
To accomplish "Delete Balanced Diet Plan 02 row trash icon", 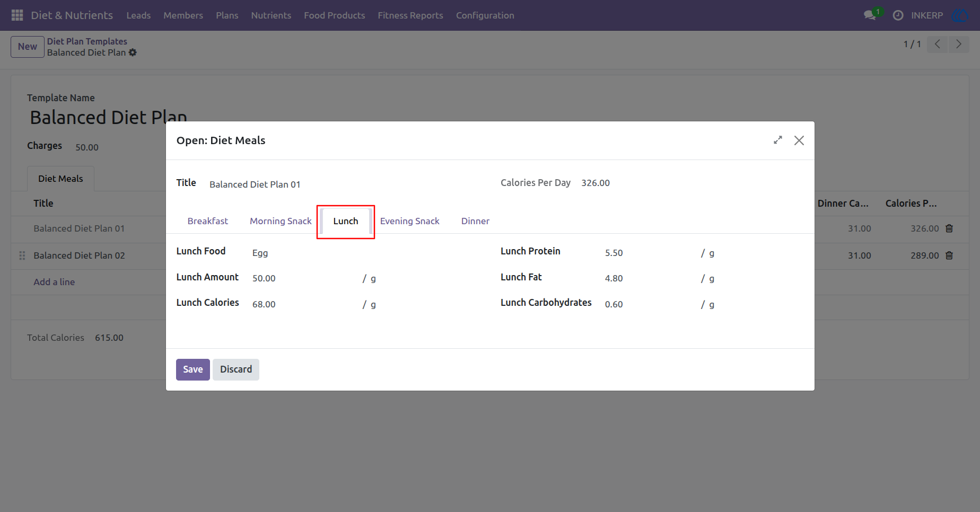I will click(x=949, y=255).
